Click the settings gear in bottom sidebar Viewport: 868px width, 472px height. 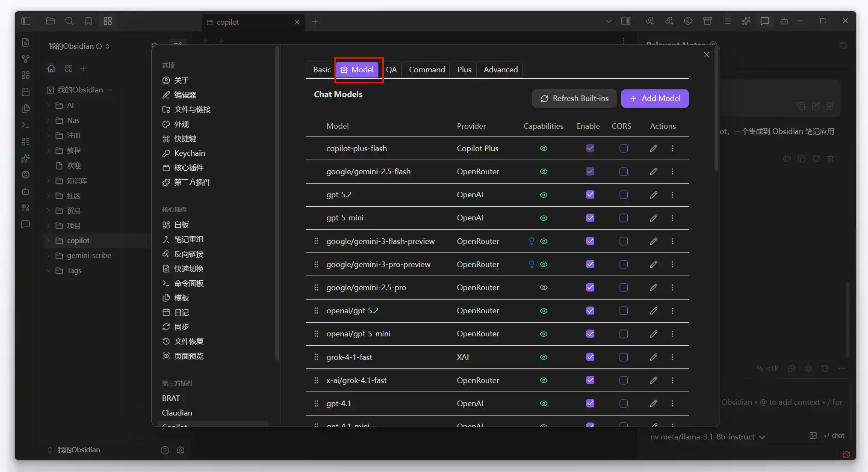point(180,450)
